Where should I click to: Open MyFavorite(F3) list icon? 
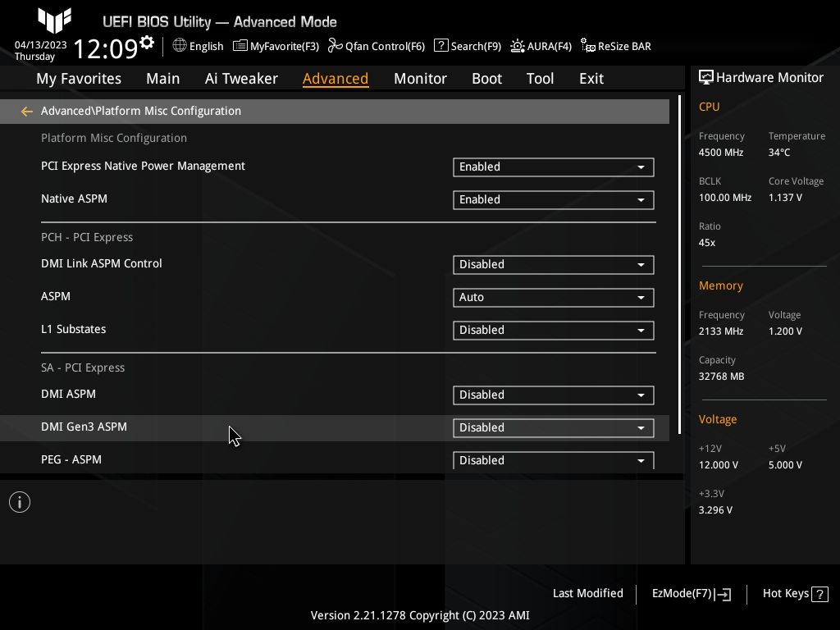click(240, 46)
